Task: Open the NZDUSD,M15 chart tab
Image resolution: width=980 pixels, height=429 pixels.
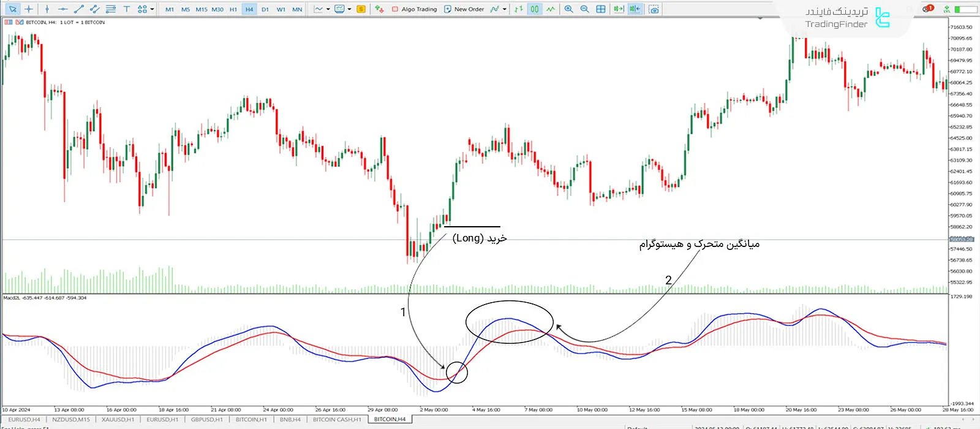Action: click(x=71, y=420)
